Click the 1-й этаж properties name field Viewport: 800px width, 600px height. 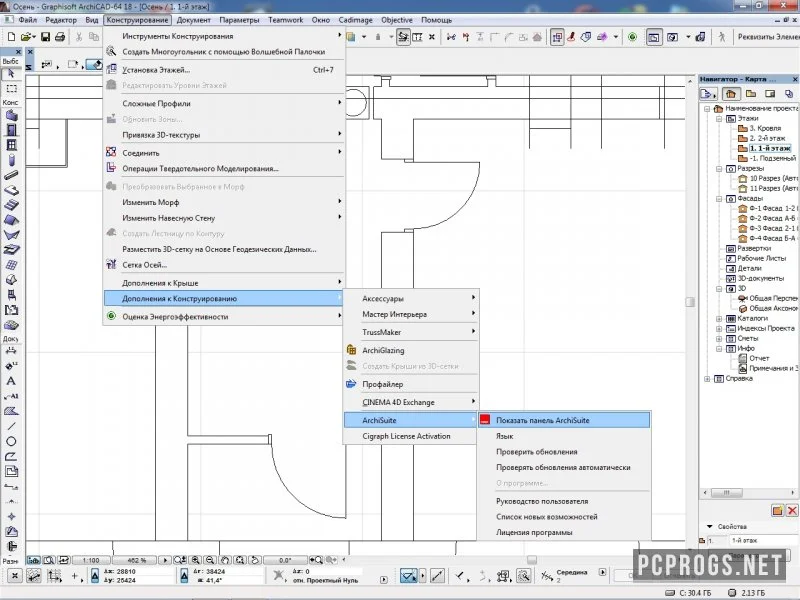tap(764, 540)
